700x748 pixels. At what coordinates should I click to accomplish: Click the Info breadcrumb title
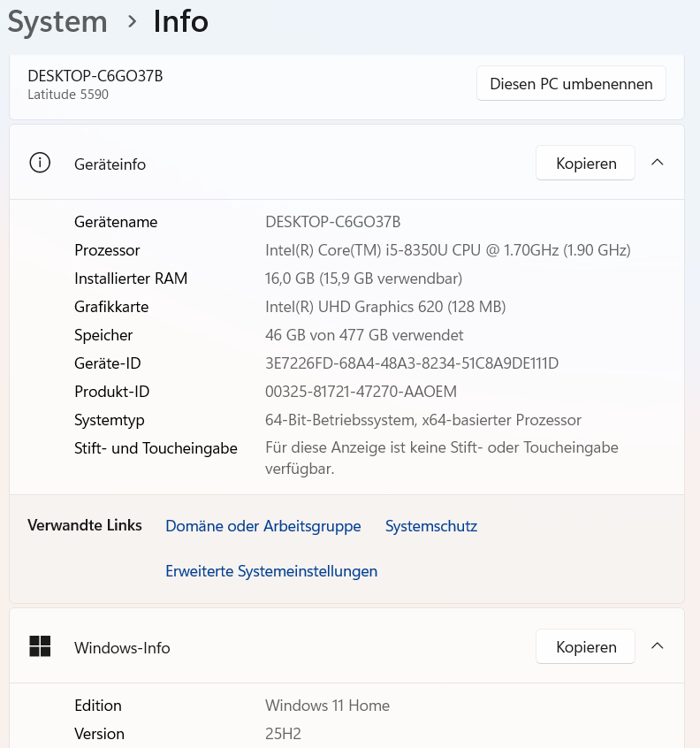[x=180, y=22]
